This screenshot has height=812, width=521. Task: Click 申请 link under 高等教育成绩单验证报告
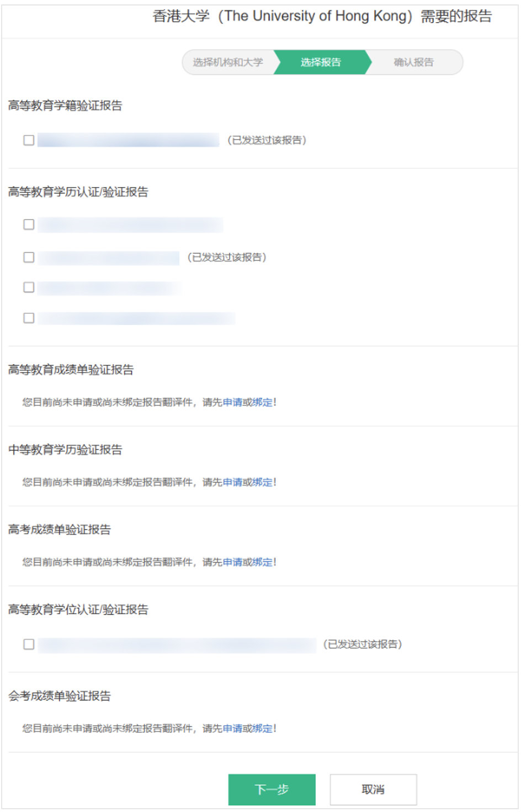(232, 402)
